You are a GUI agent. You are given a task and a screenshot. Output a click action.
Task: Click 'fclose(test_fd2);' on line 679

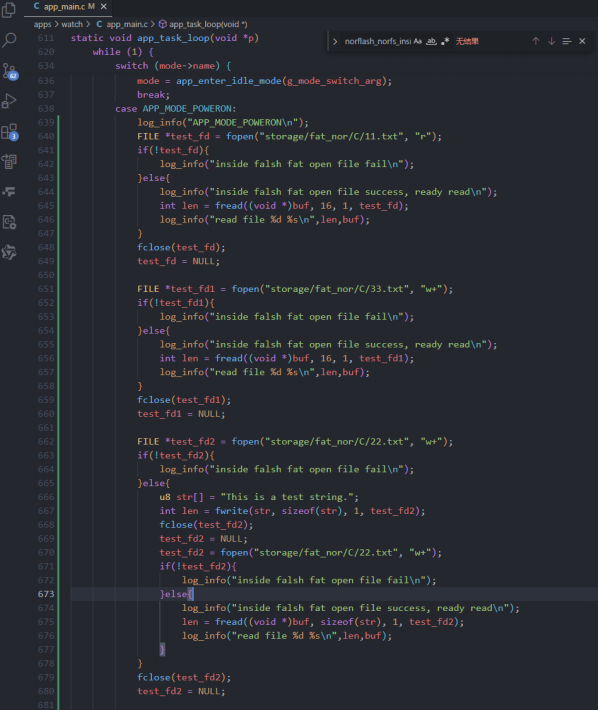pyautogui.click(x=184, y=677)
